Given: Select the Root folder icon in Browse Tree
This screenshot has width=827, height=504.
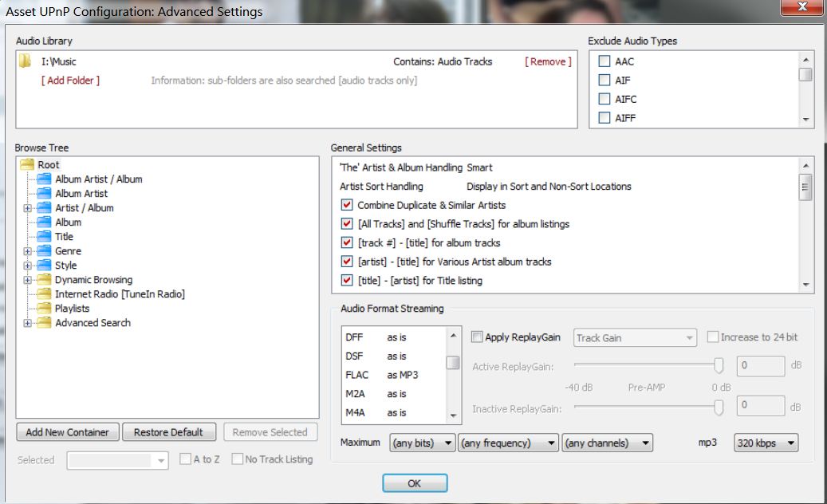Looking at the screenshot, I should point(27,164).
